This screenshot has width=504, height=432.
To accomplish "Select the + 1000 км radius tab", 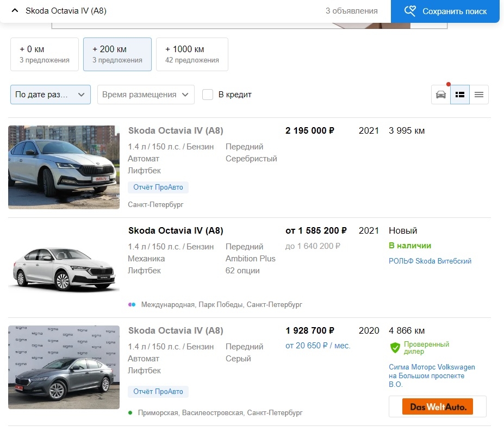I will click(x=192, y=54).
